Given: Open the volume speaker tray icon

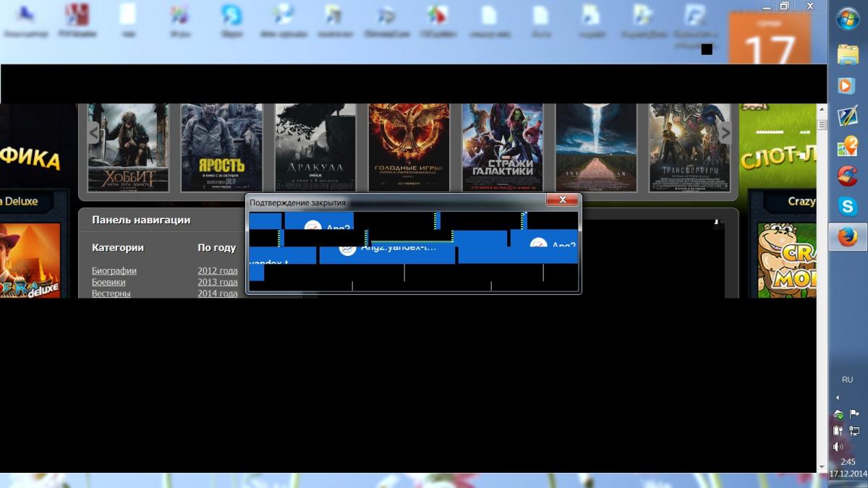Looking at the screenshot, I should (838, 446).
